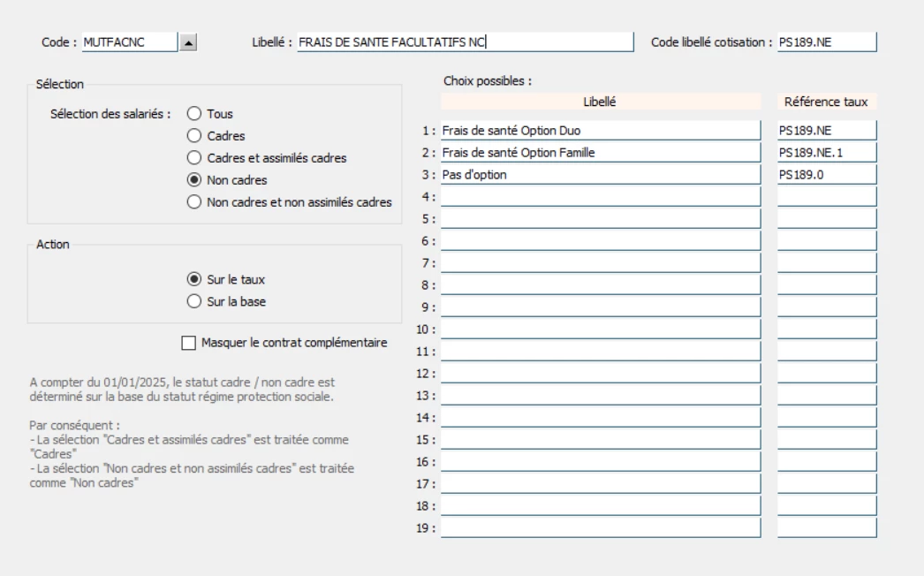Click the Code field containing MUTFACNC

(129, 42)
